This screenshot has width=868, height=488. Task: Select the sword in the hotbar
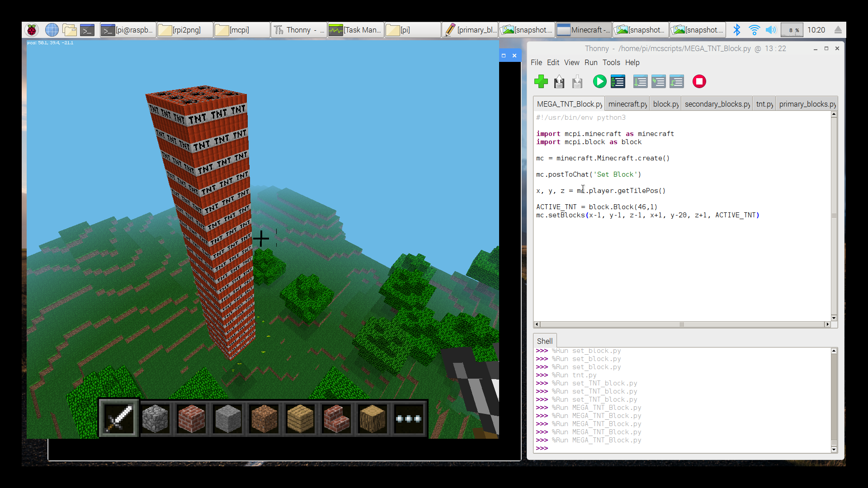(x=119, y=418)
